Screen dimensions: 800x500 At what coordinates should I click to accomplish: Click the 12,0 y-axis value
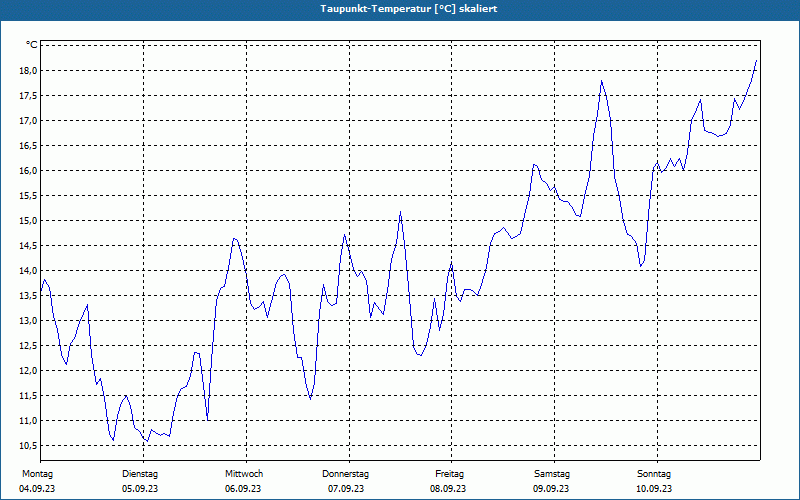point(28,370)
